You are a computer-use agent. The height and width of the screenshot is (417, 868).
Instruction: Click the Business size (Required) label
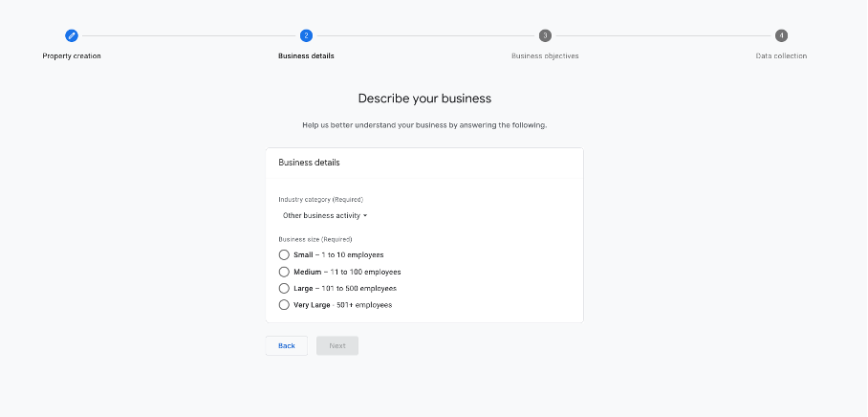(315, 238)
